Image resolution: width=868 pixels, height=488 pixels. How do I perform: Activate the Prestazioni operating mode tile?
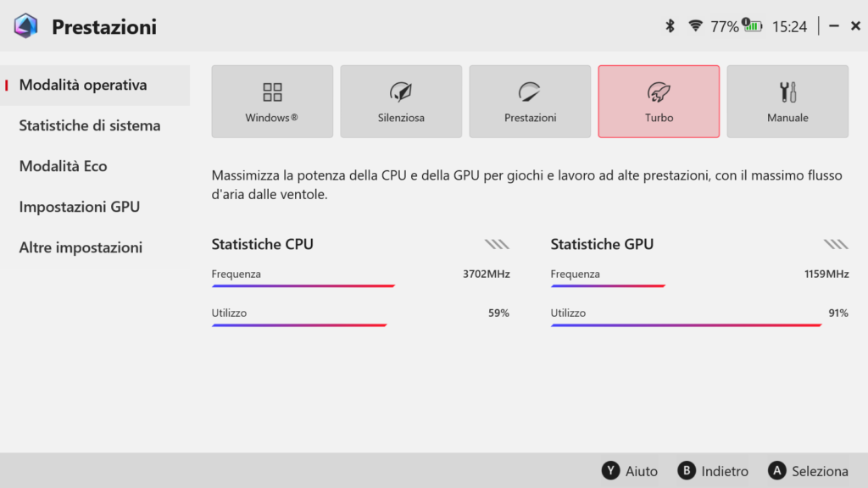(x=530, y=102)
